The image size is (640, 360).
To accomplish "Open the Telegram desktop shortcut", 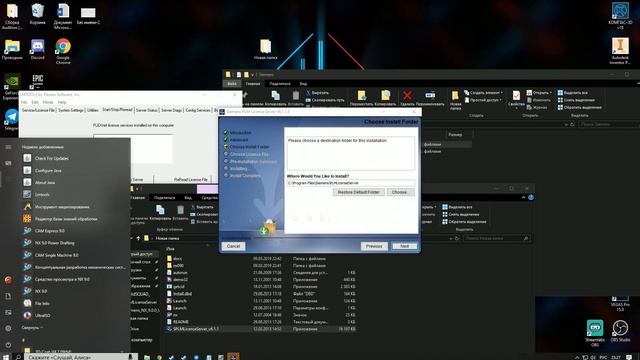I will coord(11,120).
